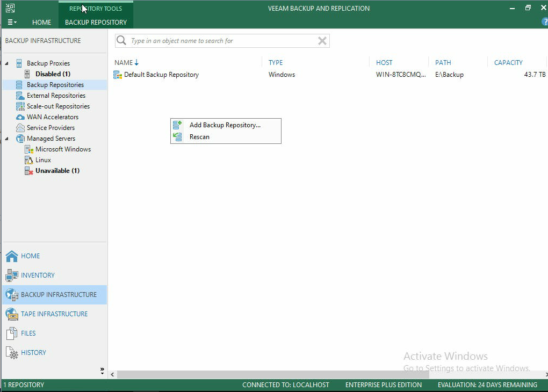Click the PATH column header

coord(443,62)
